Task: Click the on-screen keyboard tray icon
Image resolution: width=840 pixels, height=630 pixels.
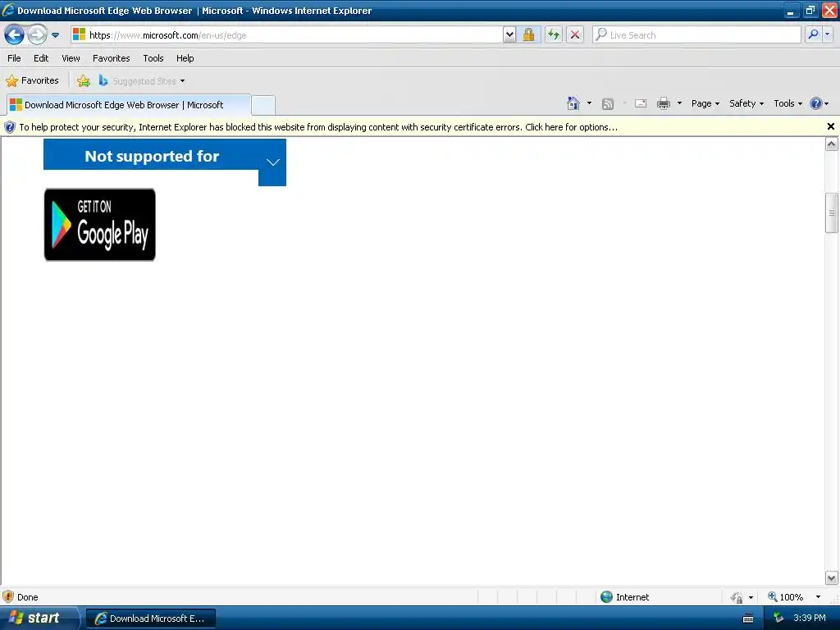Action: tap(748, 619)
